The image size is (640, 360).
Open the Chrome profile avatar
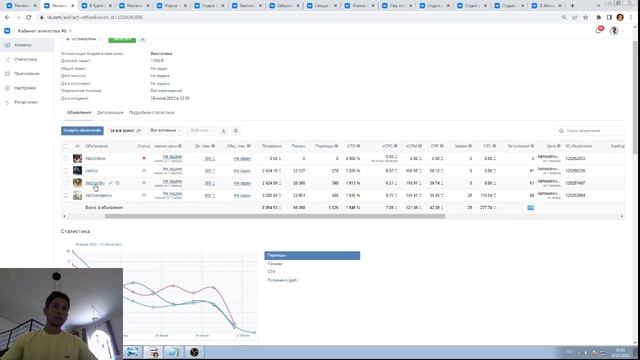point(620,18)
